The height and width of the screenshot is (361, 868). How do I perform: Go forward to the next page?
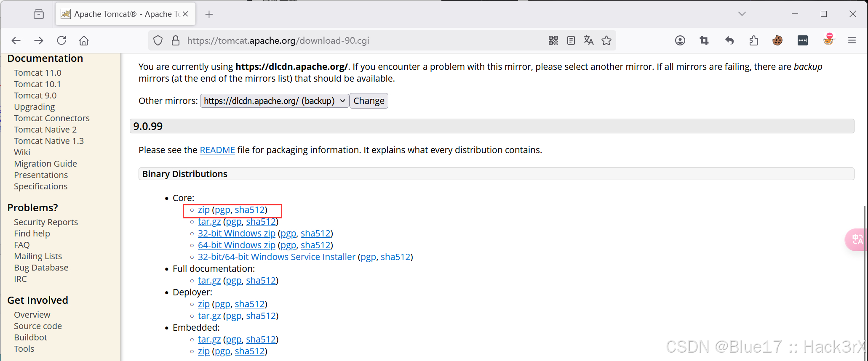click(39, 40)
